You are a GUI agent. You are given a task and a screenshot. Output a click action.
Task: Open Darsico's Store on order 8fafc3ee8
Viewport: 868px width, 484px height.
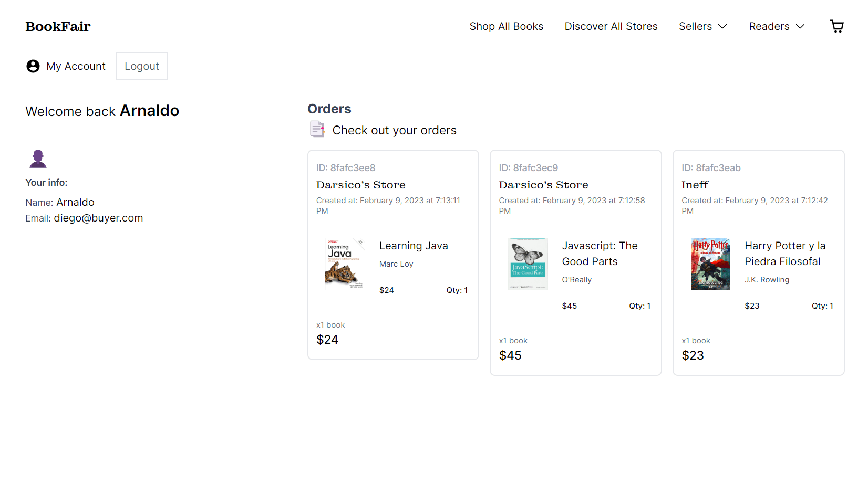click(360, 185)
